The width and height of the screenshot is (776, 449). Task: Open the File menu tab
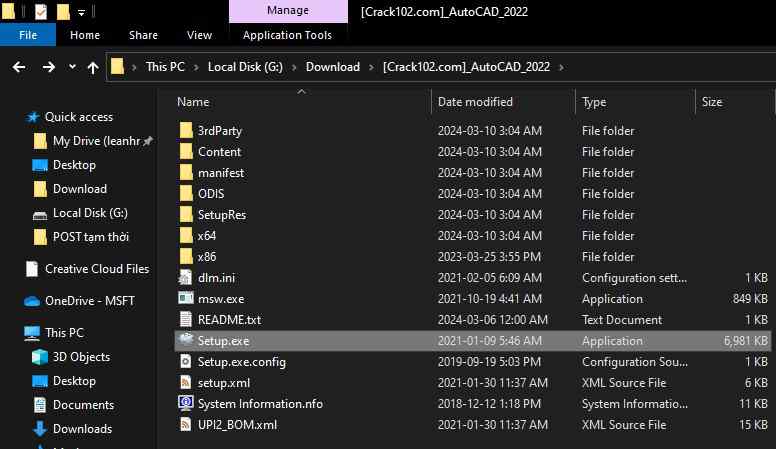click(x=28, y=35)
